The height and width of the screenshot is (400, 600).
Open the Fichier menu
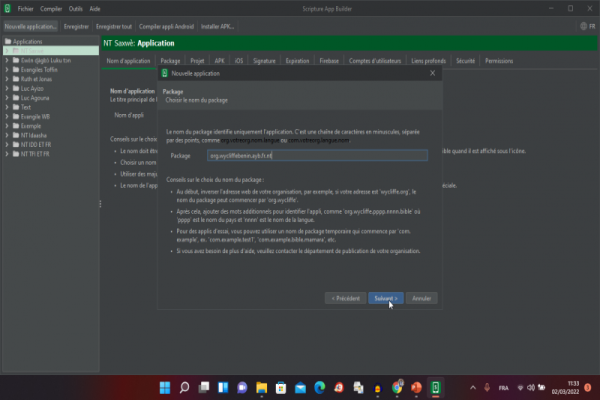(x=26, y=7)
